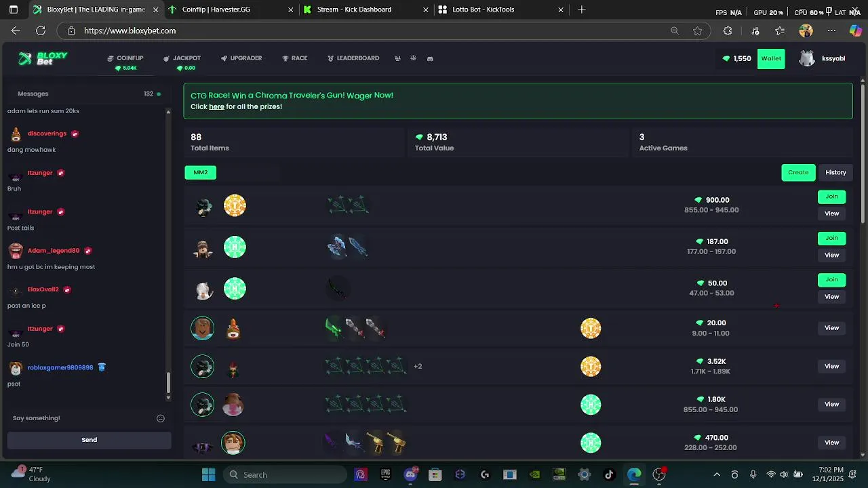Click the green winner coin in 470.00 row
868x488 pixels.
tap(591, 443)
